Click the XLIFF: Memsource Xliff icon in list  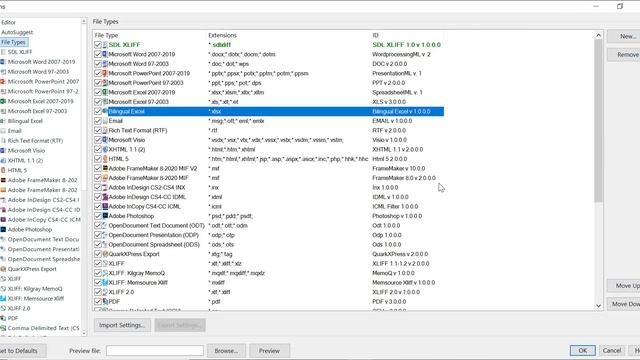coord(105,282)
